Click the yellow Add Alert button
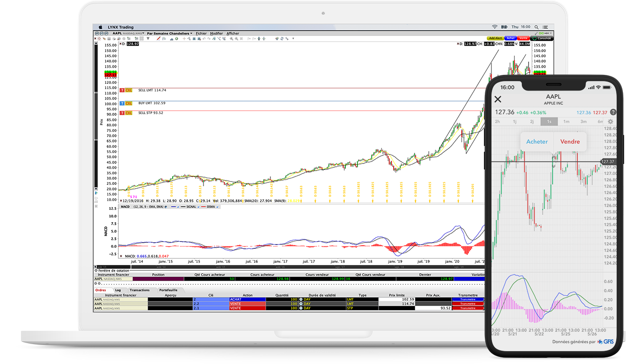Screen dimensions: 630x364 click(x=495, y=38)
